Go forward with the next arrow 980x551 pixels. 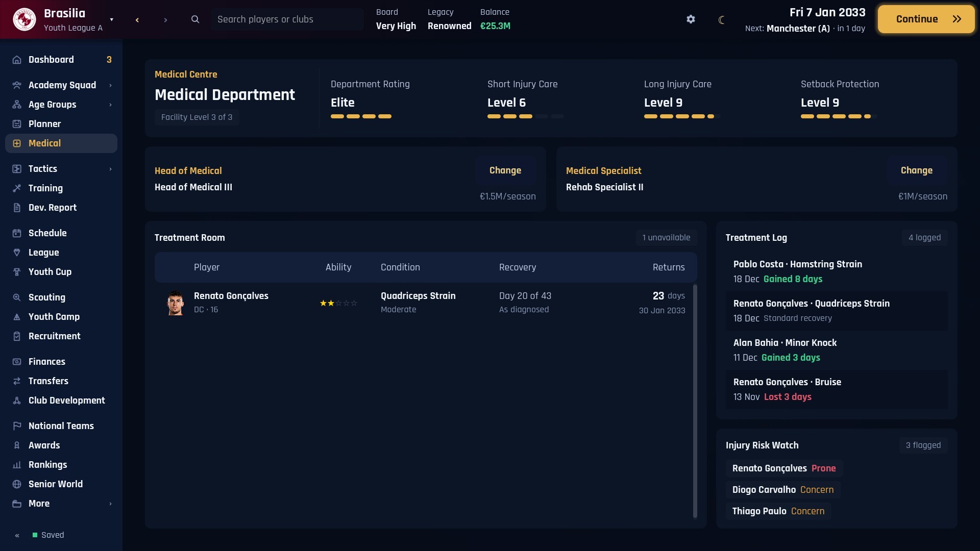(x=165, y=20)
